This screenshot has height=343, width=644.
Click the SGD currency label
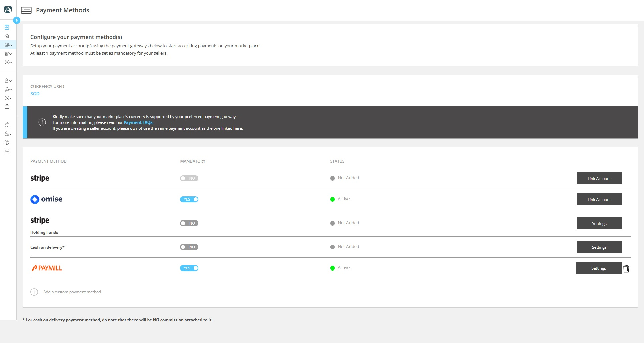coord(35,94)
